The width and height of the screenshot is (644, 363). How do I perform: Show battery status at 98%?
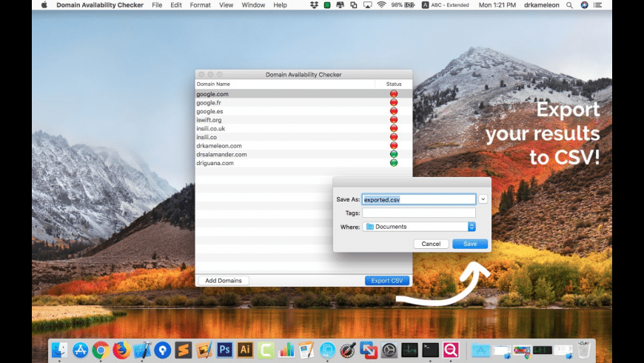coord(403,5)
